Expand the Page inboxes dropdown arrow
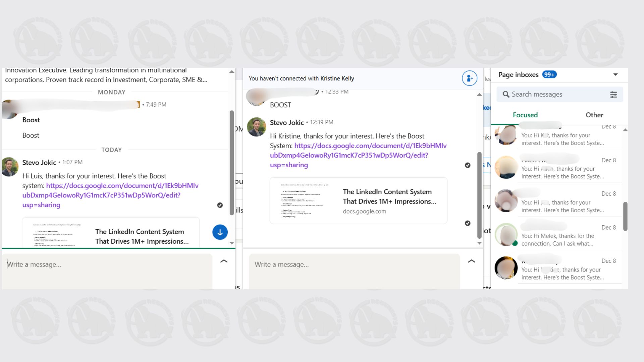This screenshot has width=644, height=362. 615,75
